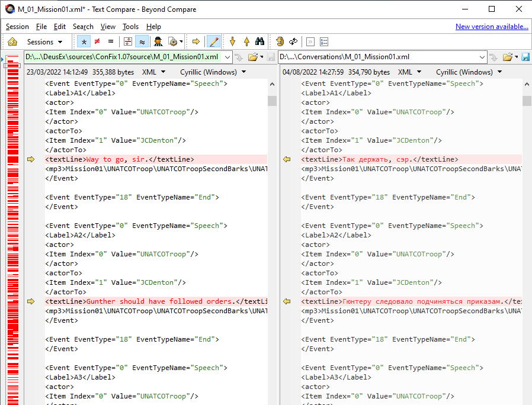Image resolution: width=532 pixels, height=405 pixels.
Task: Expand File Formats dropdown arrow
Action: (181, 41)
